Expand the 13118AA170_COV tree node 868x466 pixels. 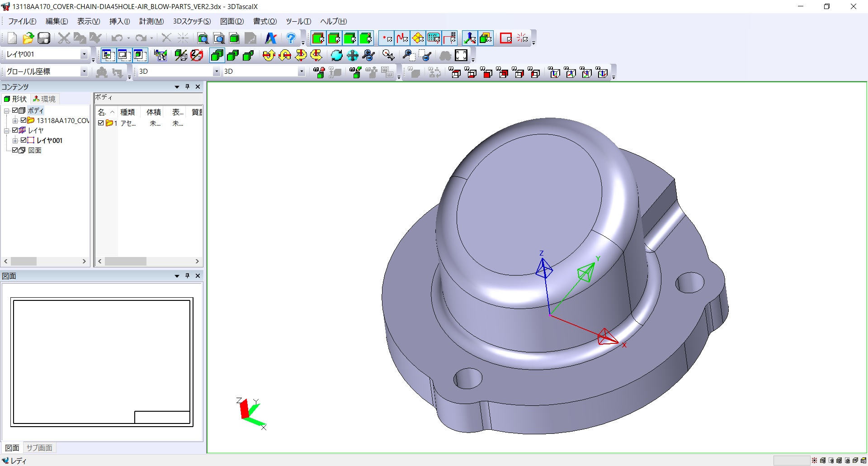pyautogui.click(x=15, y=121)
